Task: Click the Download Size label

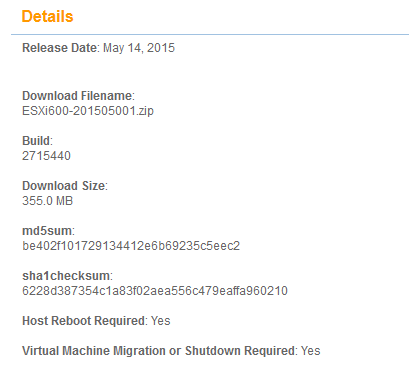Action: click(x=64, y=186)
